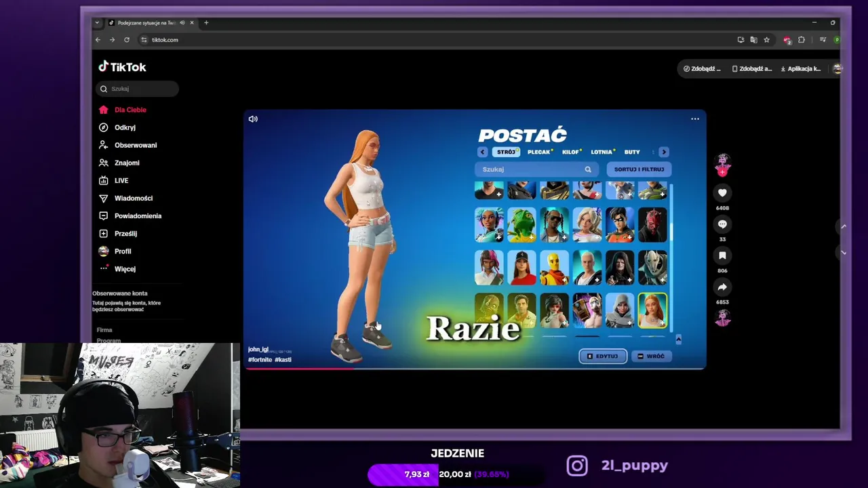Click SORTUJ I FILTRUJ button
The width and height of the screenshot is (868, 488).
point(639,169)
